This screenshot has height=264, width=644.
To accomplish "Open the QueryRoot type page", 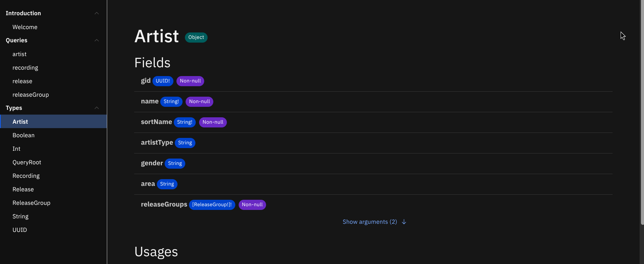I will point(27,162).
